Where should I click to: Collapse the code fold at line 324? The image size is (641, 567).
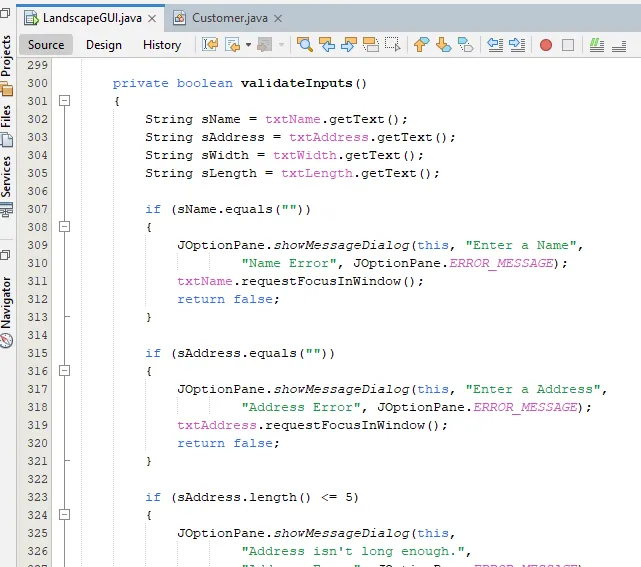click(65, 514)
